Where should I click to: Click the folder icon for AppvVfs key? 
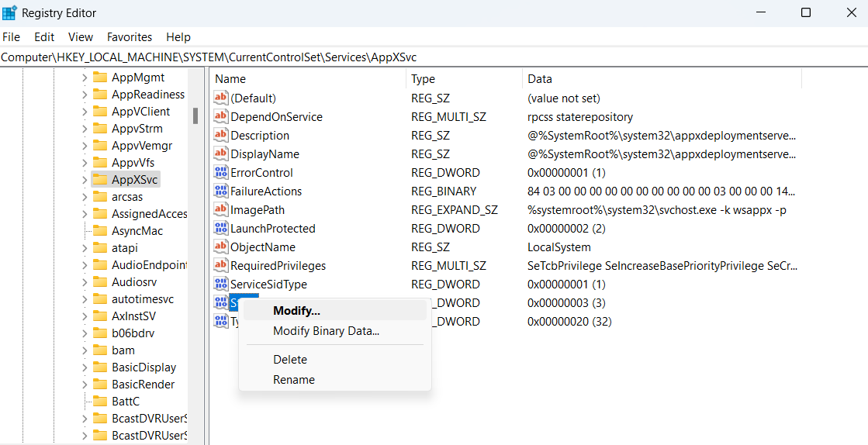[99, 163]
